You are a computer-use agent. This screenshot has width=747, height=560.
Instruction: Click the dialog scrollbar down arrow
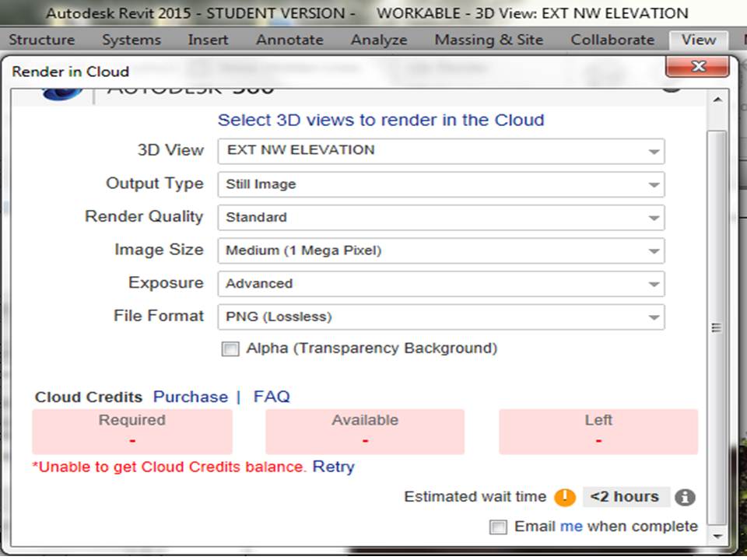coord(717,536)
